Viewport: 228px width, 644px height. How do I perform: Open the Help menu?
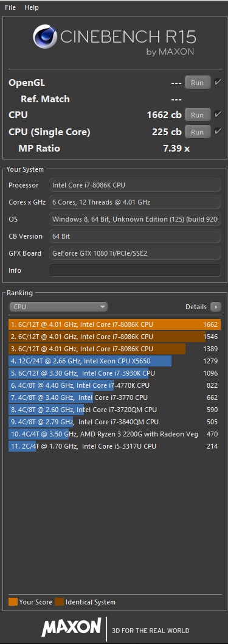point(32,7)
